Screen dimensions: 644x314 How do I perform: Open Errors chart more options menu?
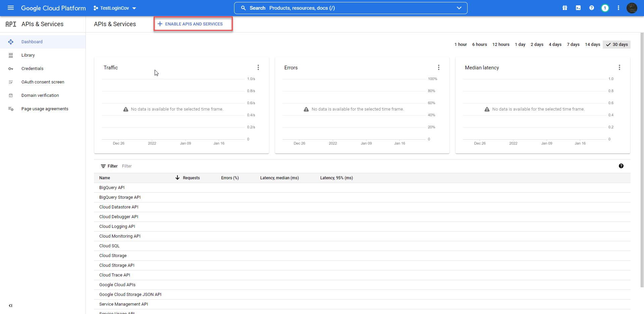[439, 68]
